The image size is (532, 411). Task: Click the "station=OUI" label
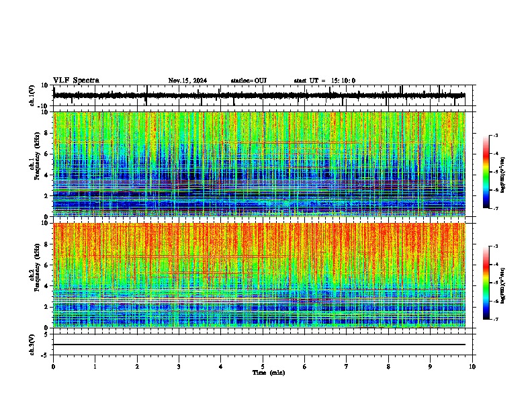pos(249,81)
